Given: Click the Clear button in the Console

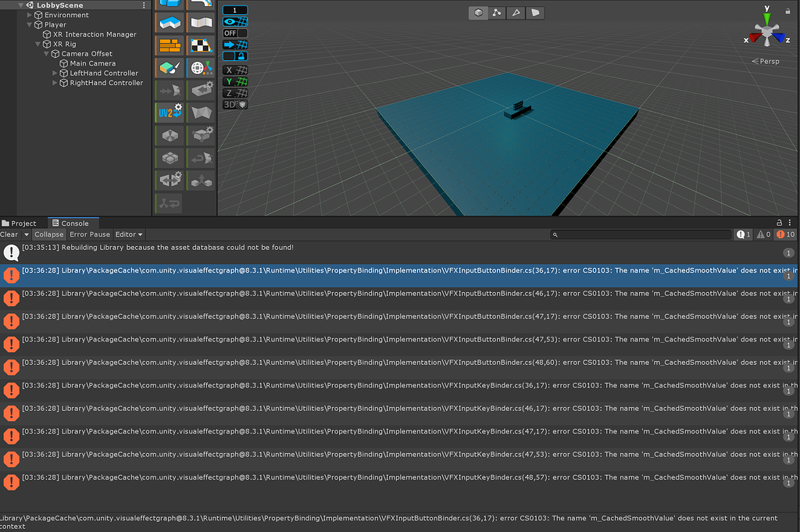Looking at the screenshot, I should (x=10, y=234).
